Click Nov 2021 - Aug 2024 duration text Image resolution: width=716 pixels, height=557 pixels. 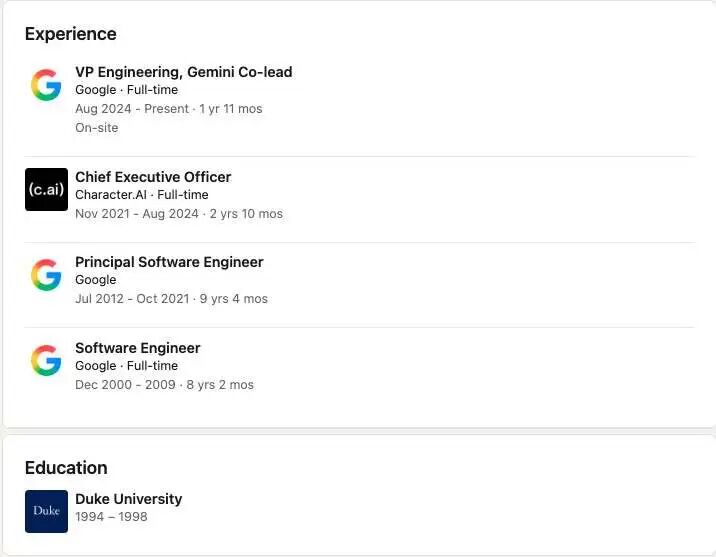click(x=179, y=214)
